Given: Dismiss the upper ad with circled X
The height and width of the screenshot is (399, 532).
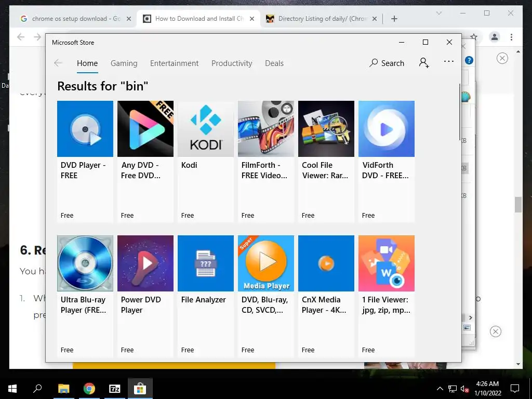Looking at the screenshot, I should tap(502, 58).
